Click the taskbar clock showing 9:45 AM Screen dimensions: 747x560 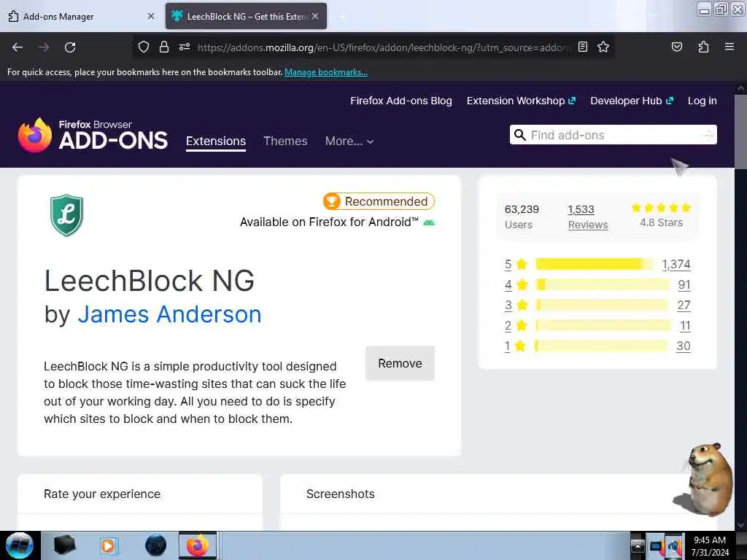pyautogui.click(x=711, y=546)
